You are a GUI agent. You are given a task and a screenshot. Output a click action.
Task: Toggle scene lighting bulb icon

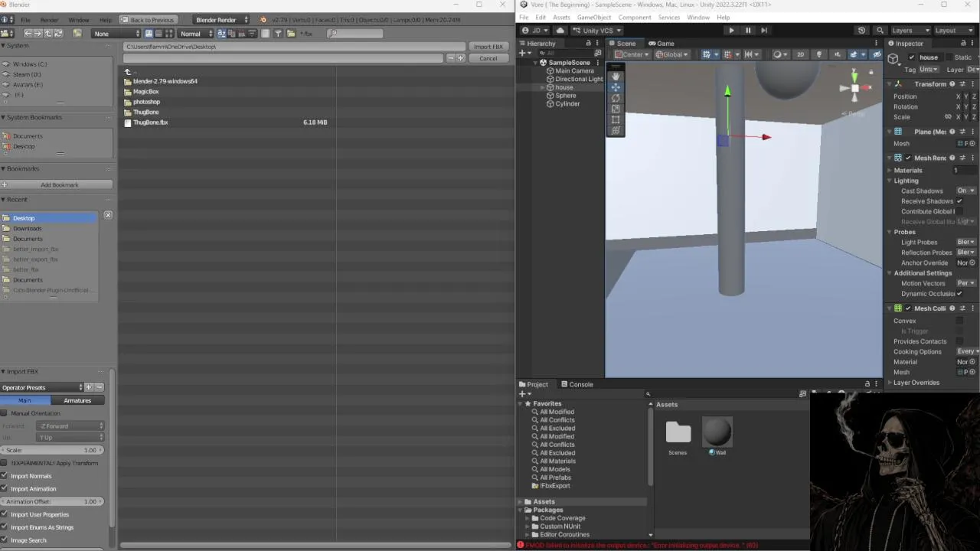(819, 54)
